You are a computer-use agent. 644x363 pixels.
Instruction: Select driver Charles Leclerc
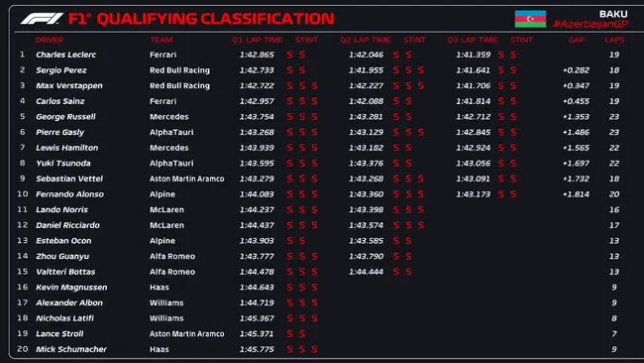(x=65, y=55)
